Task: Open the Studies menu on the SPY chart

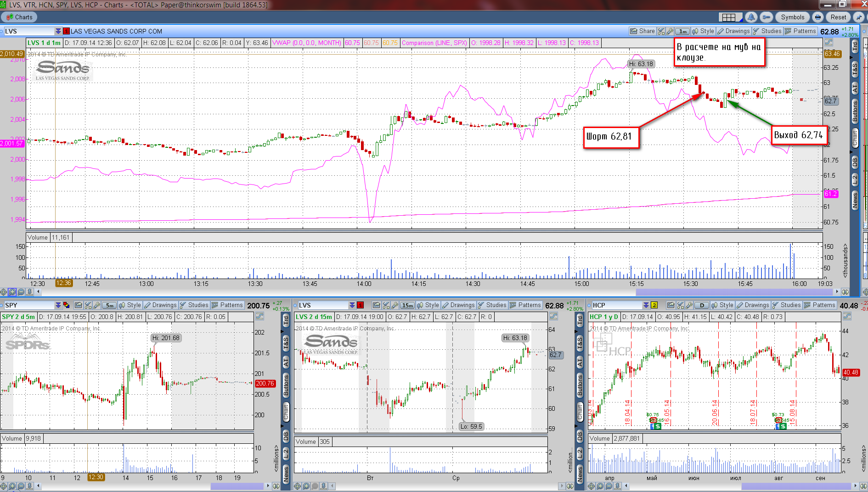Action: (194, 305)
